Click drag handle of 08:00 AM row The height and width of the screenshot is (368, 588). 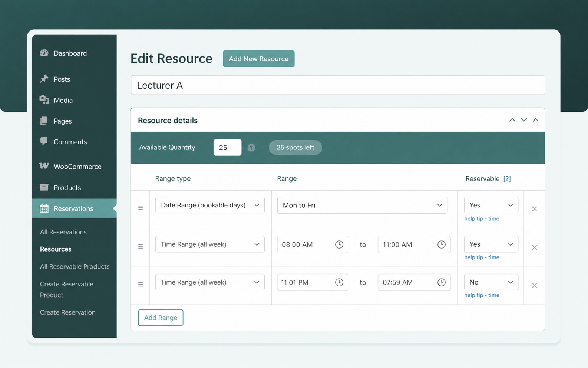pos(141,246)
